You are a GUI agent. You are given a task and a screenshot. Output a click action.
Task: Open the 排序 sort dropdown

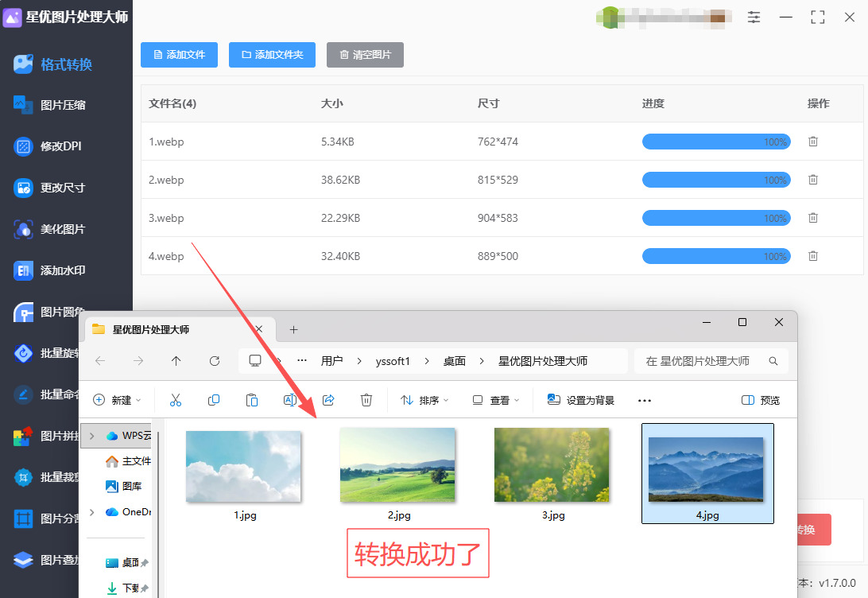tap(424, 400)
